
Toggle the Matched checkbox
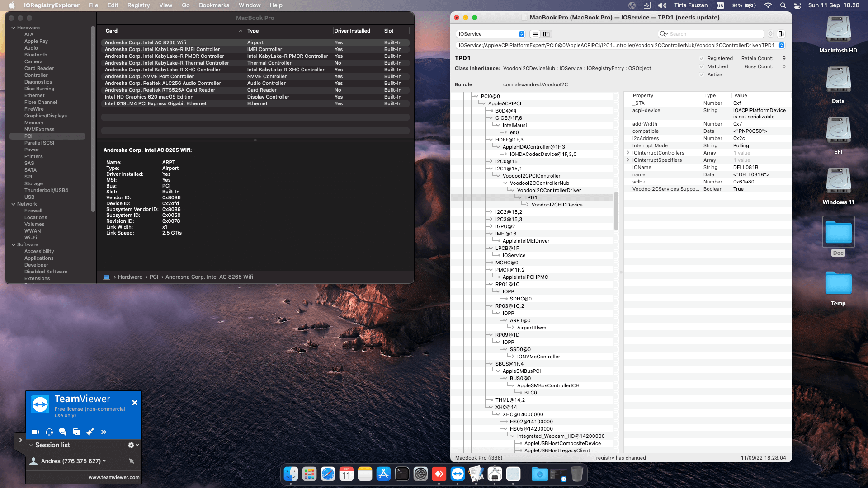click(x=702, y=66)
